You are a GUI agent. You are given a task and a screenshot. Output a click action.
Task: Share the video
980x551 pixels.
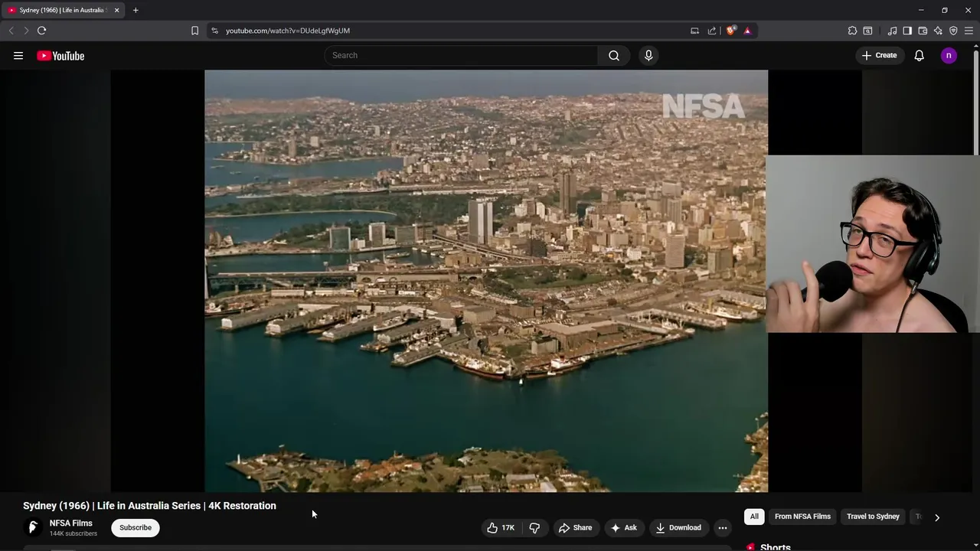pos(575,527)
